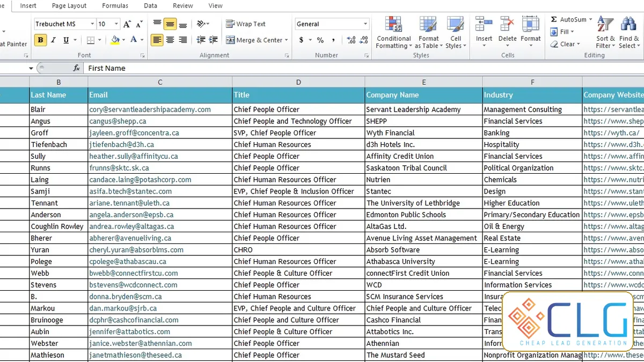644x362 pixels.
Task: Toggle Align Text Right
Action: click(x=183, y=40)
